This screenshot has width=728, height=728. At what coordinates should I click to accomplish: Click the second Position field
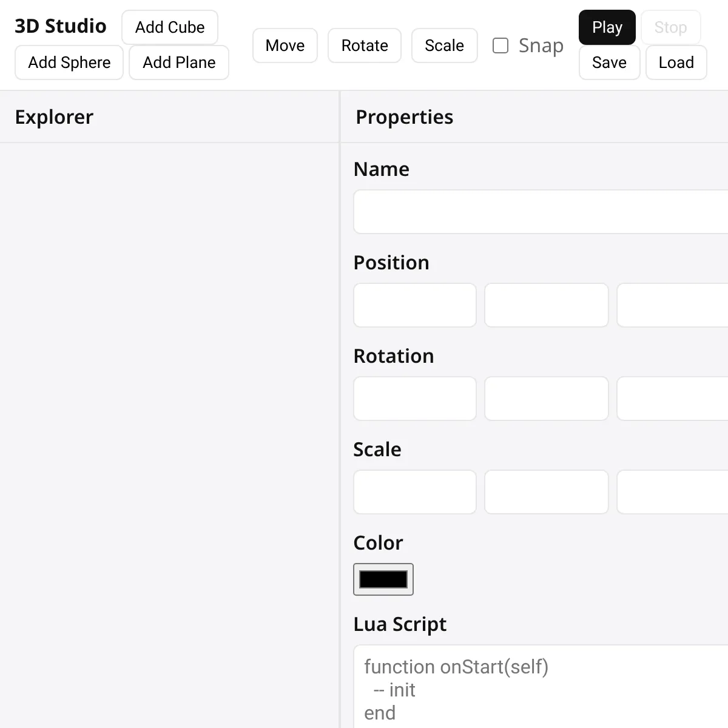pos(547,305)
